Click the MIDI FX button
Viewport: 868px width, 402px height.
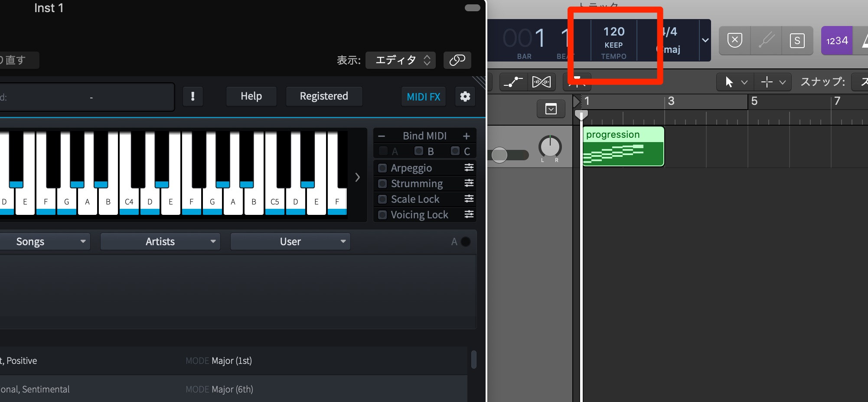[x=424, y=97]
